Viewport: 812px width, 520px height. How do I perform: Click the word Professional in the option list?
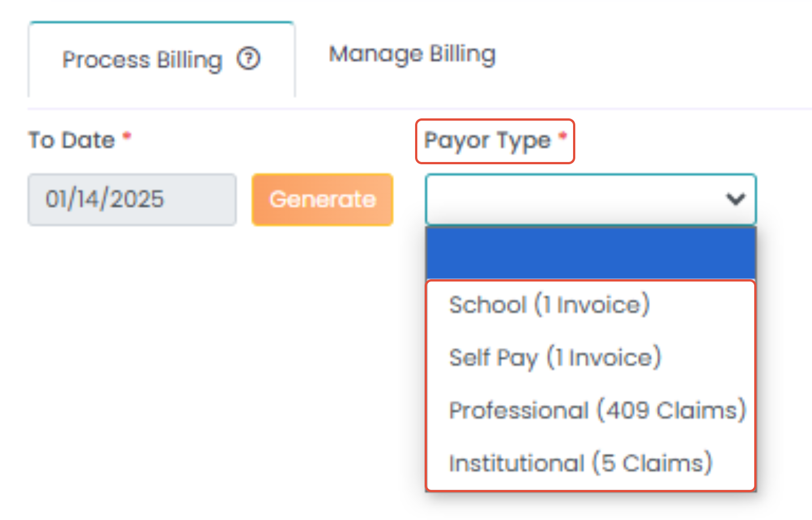coord(519,411)
